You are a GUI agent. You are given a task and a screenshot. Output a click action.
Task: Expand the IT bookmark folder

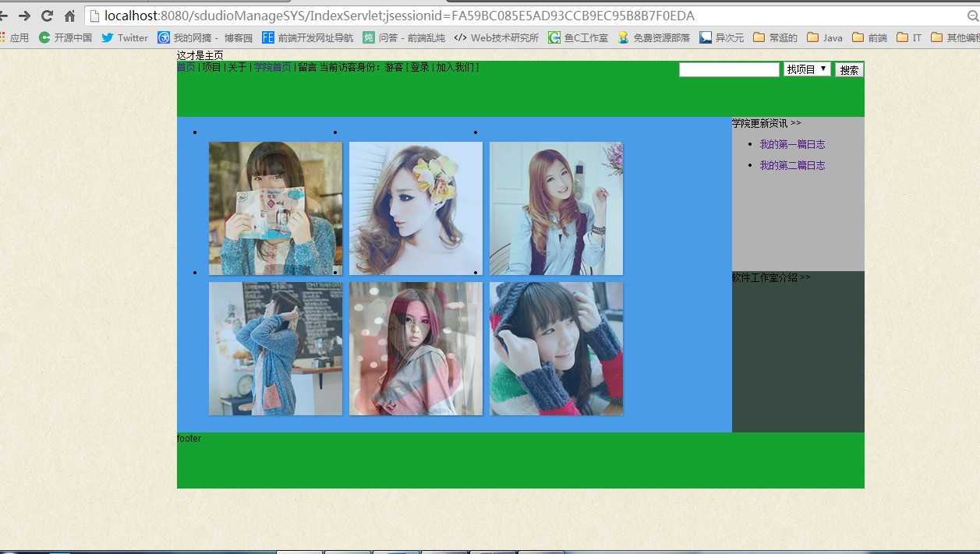(909, 37)
